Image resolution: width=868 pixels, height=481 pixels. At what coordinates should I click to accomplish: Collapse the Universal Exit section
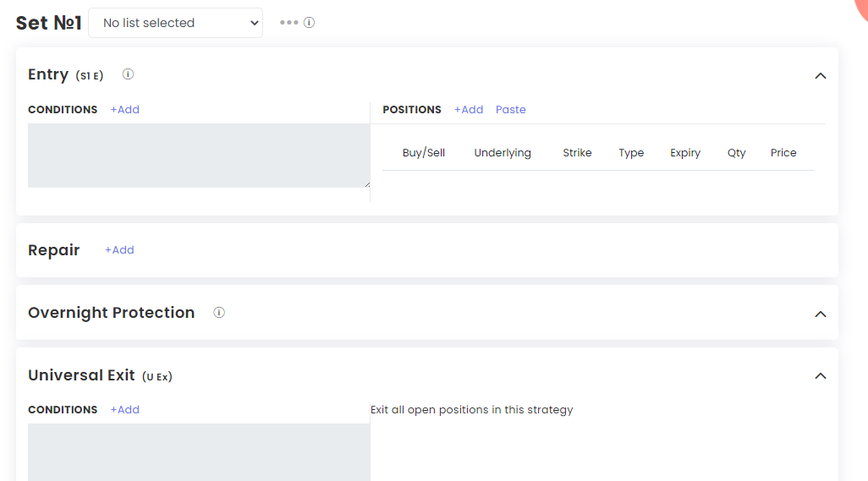tap(821, 376)
